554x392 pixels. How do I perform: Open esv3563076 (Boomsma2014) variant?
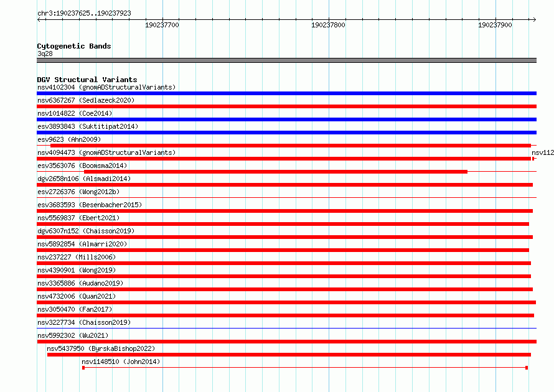pyautogui.click(x=82, y=166)
